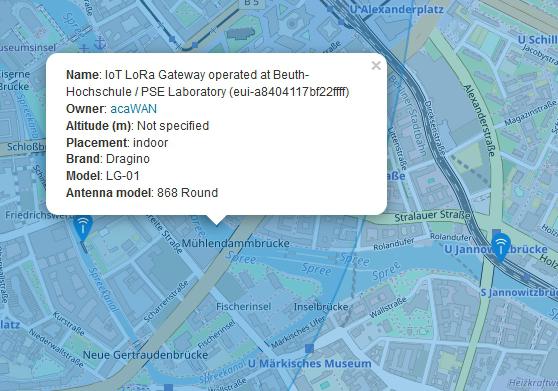Click the Alexanderstraße road label

pyautogui.click(x=479, y=120)
